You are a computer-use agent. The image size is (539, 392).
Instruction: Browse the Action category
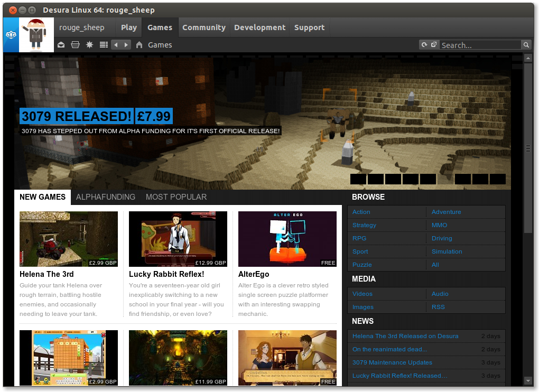361,212
